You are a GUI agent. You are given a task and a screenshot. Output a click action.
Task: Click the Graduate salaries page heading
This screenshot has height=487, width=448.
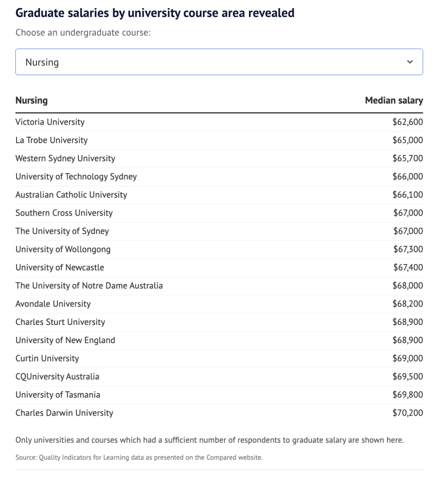(155, 13)
